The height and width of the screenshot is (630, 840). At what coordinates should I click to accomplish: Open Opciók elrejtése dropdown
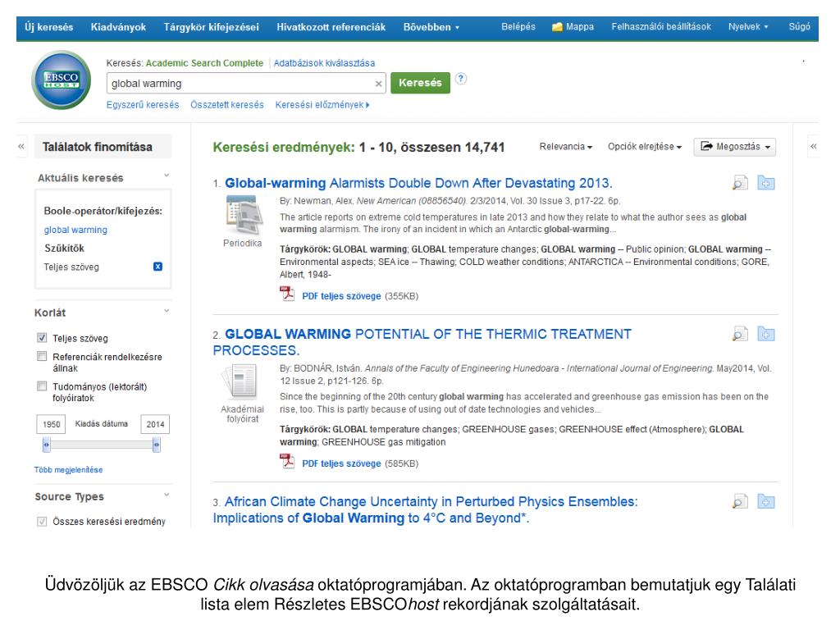[645, 147]
